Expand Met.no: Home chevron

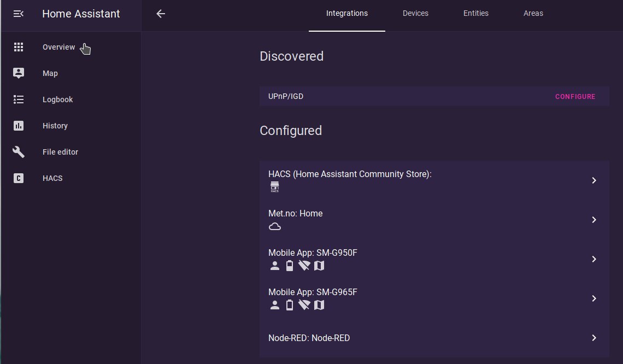coord(594,220)
